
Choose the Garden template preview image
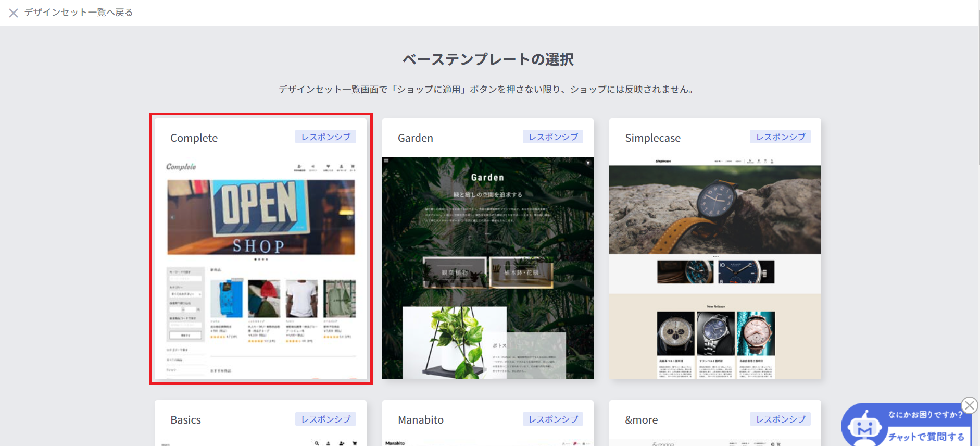click(x=487, y=268)
